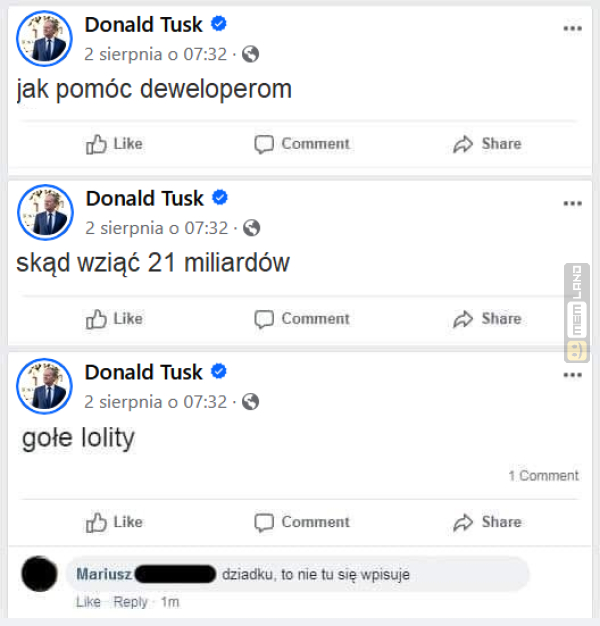Comment on the '21 miliardów' post
The image size is (600, 626).
[302, 319]
